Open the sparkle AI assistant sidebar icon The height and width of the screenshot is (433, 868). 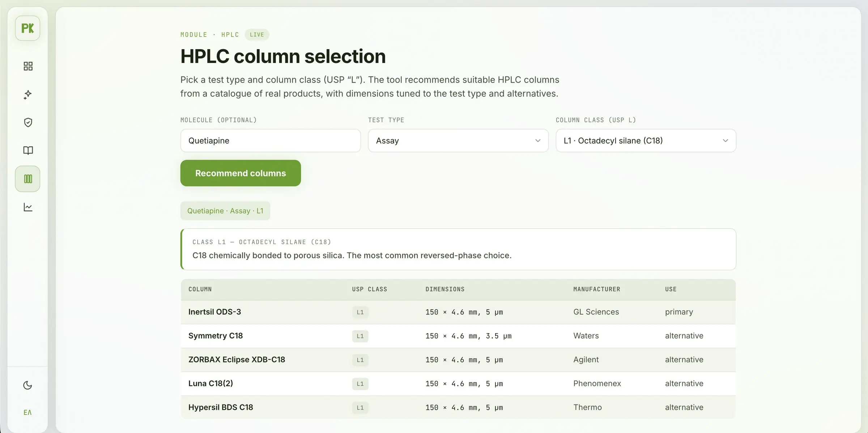[x=28, y=94]
